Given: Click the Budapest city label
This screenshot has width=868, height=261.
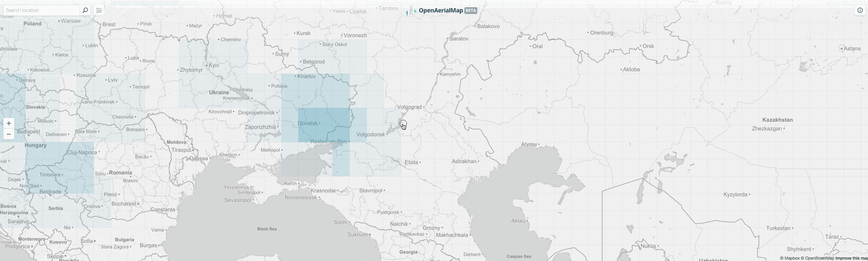Looking at the screenshot, I should coord(29,132).
